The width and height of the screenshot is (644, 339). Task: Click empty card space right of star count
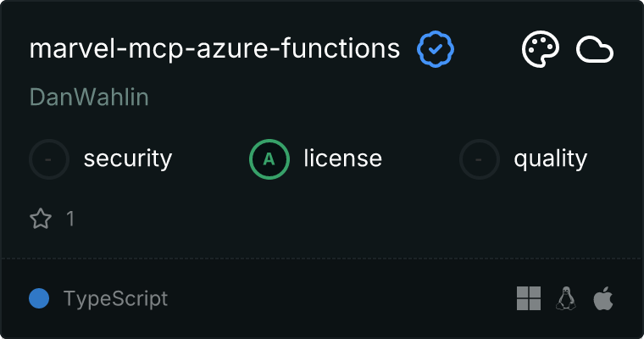click(339, 220)
